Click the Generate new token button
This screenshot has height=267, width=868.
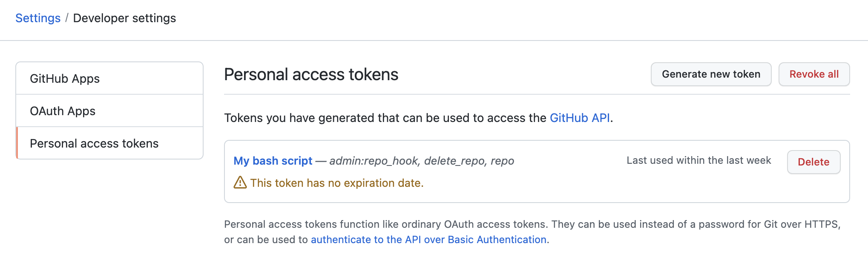711,74
